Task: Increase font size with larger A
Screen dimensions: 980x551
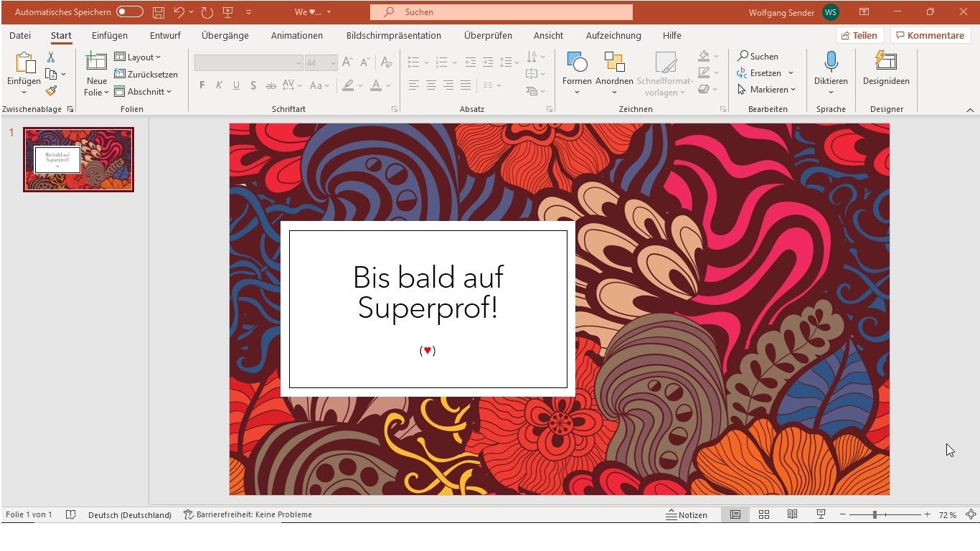Action: (347, 62)
